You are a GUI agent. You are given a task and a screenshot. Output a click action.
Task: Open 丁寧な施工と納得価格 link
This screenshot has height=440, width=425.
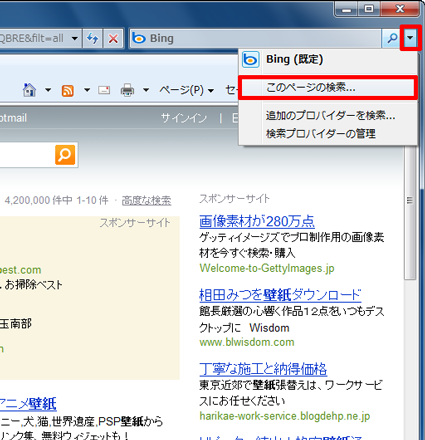pyautogui.click(x=263, y=369)
